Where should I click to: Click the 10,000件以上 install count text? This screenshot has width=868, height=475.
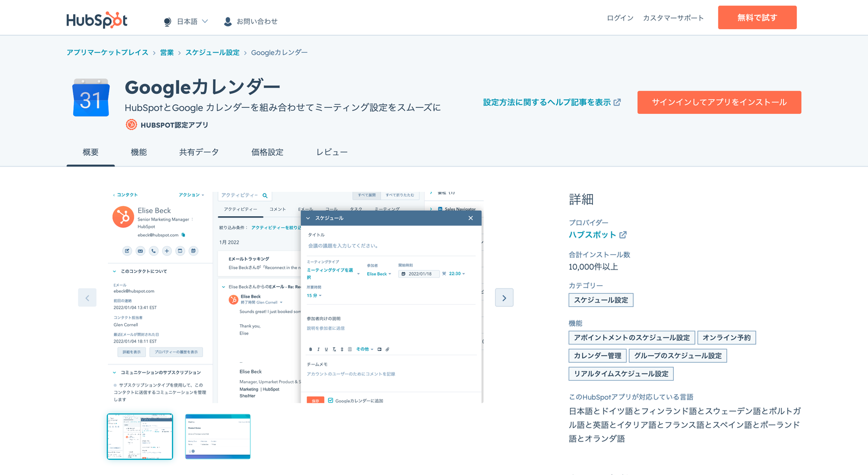click(593, 267)
